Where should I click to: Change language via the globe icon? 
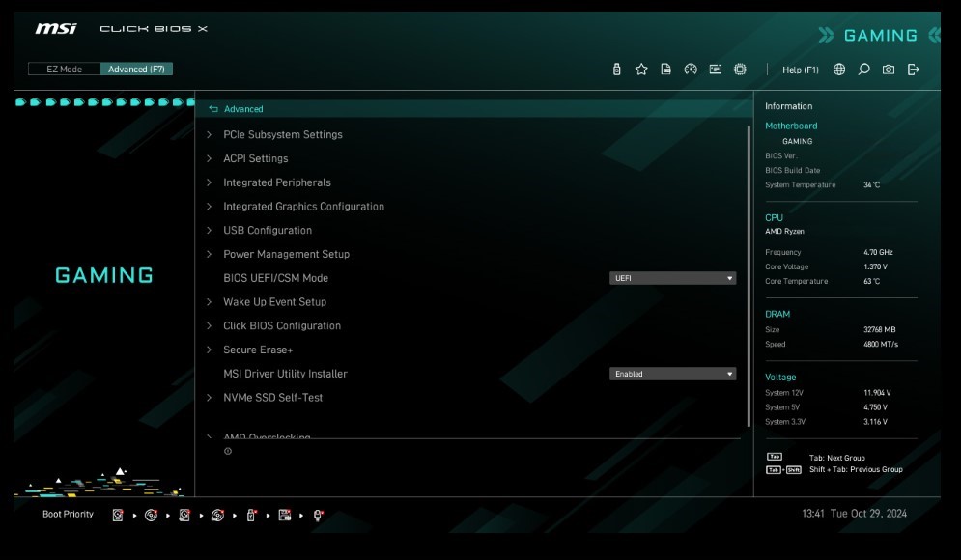pos(839,70)
